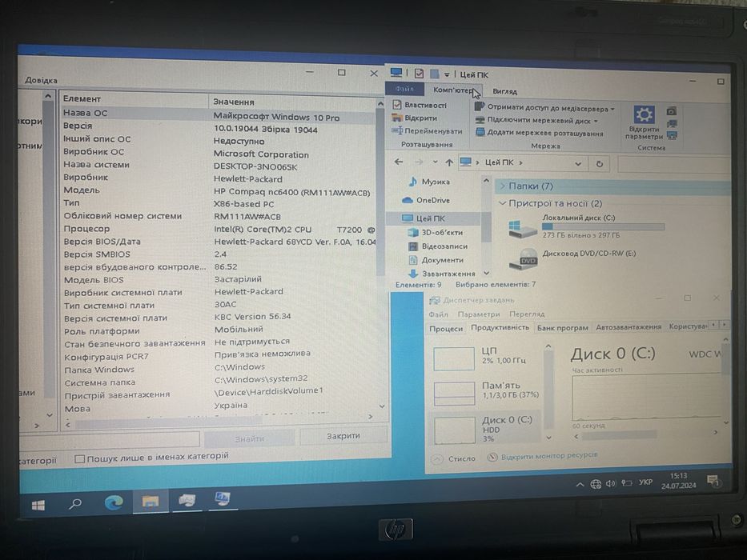
Task: Open Файл menu in Task Manager
Action: click(438, 314)
